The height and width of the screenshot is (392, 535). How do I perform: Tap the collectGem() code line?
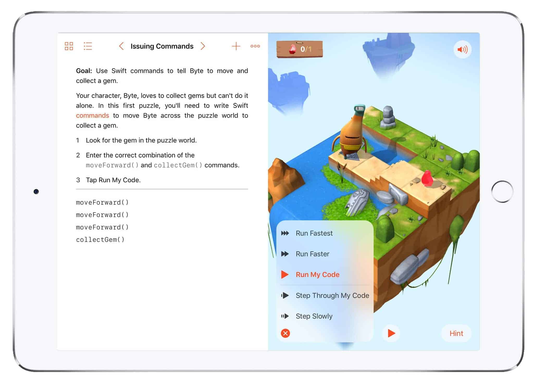100,239
